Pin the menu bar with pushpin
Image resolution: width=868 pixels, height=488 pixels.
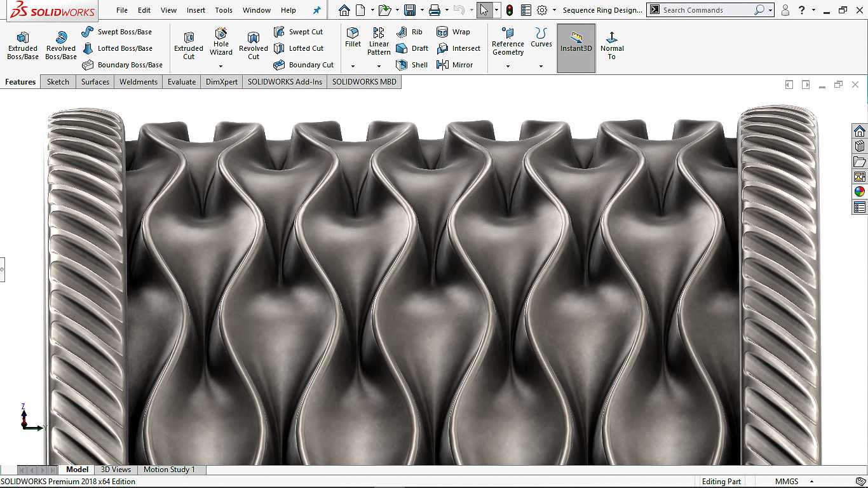pos(317,10)
